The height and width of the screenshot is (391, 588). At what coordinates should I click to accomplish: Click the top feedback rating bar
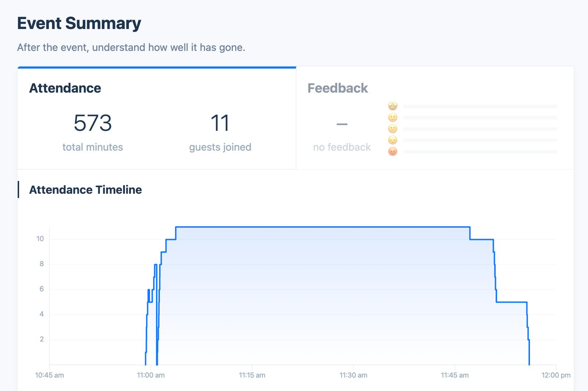pyautogui.click(x=480, y=107)
